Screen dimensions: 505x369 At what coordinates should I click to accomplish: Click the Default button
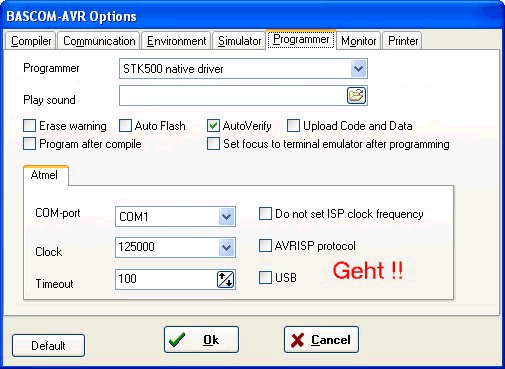click(48, 346)
